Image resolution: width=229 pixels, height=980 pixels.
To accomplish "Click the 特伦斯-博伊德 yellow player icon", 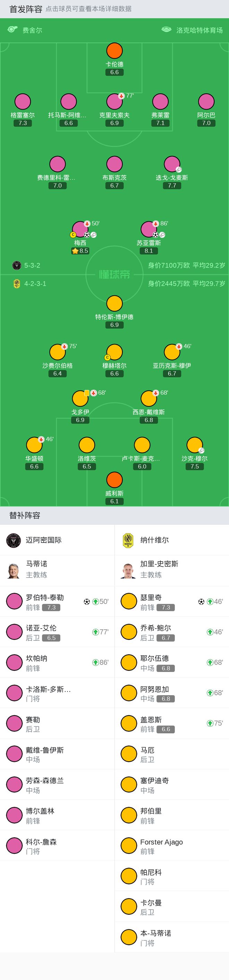I will [114, 303].
